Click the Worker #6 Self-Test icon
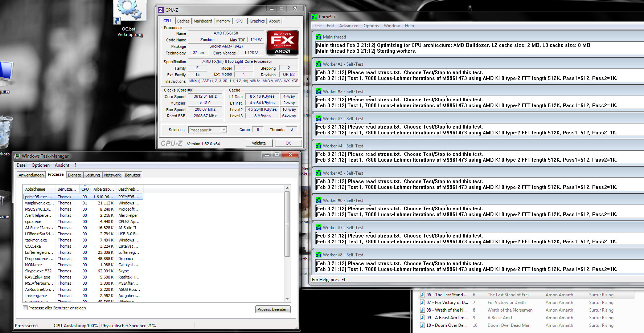The image size is (644, 333). point(319,200)
